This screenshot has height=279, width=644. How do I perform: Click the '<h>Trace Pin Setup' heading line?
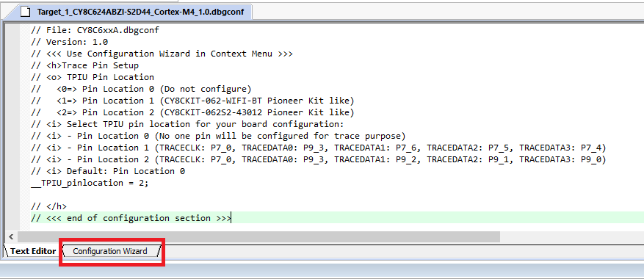click(x=84, y=65)
